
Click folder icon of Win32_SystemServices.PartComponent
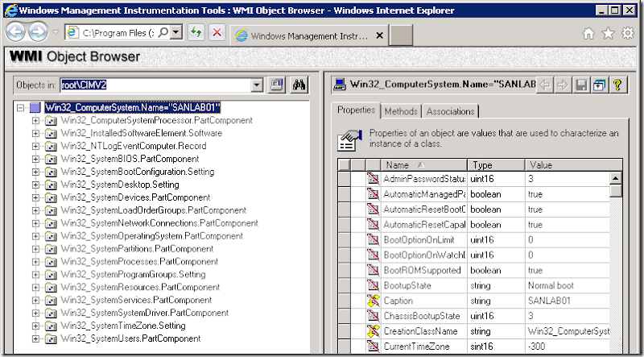click(x=51, y=301)
